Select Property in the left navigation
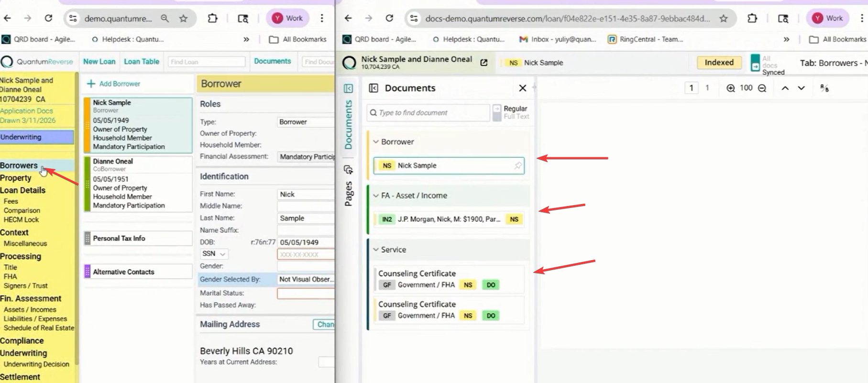The height and width of the screenshot is (383, 868). point(16,178)
